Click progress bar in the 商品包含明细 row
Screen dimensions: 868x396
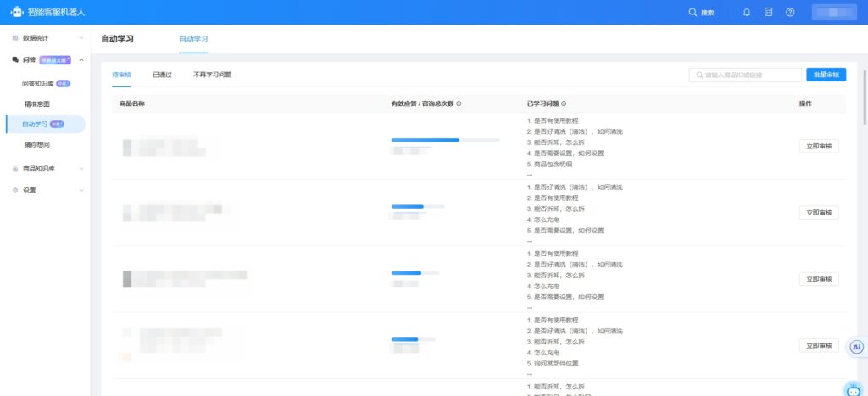point(445,140)
